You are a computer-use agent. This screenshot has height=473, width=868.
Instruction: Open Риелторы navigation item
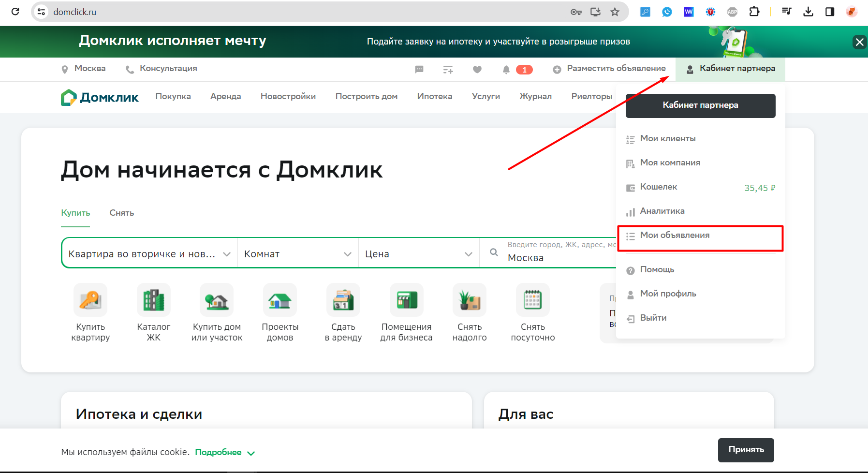point(592,96)
